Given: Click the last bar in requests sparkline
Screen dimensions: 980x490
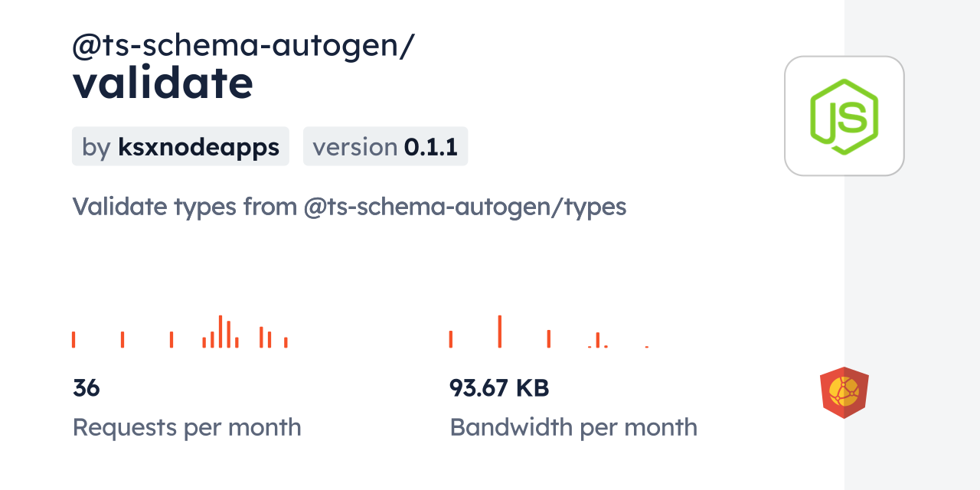Looking at the screenshot, I should click(286, 342).
